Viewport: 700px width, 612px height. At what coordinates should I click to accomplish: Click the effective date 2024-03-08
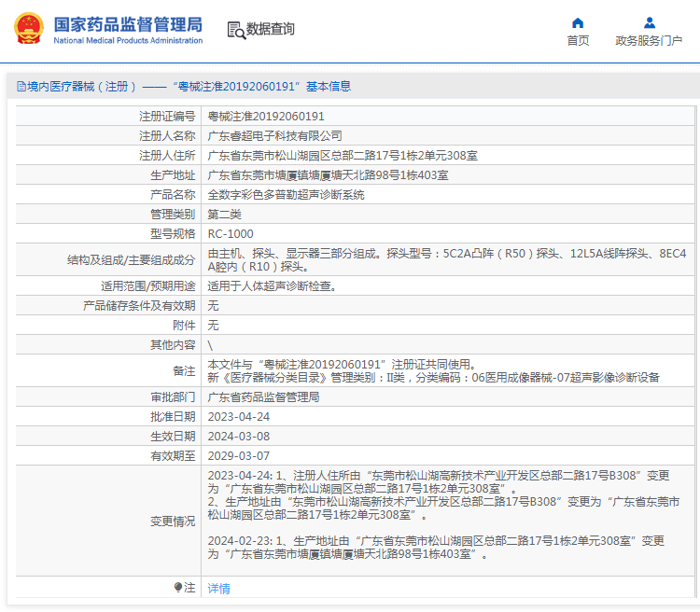238,437
